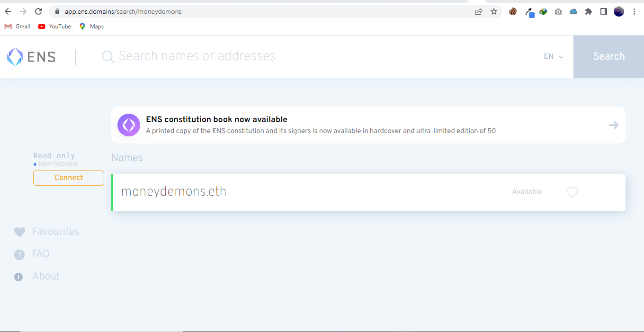Click the blue Search button in the header

tap(608, 56)
